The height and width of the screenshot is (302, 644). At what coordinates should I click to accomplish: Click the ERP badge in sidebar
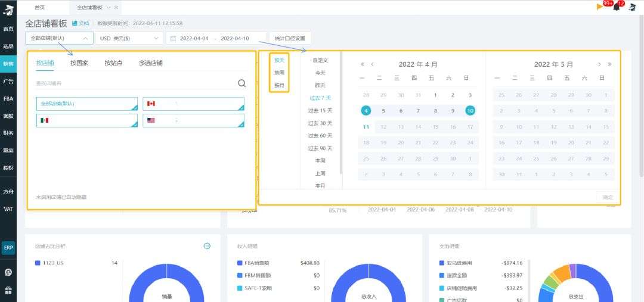[8, 248]
